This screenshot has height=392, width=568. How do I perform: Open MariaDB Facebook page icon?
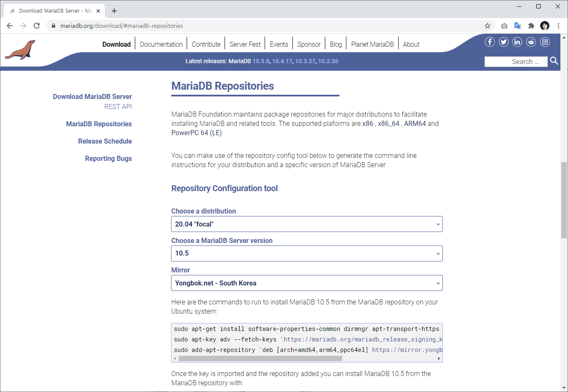[490, 42]
